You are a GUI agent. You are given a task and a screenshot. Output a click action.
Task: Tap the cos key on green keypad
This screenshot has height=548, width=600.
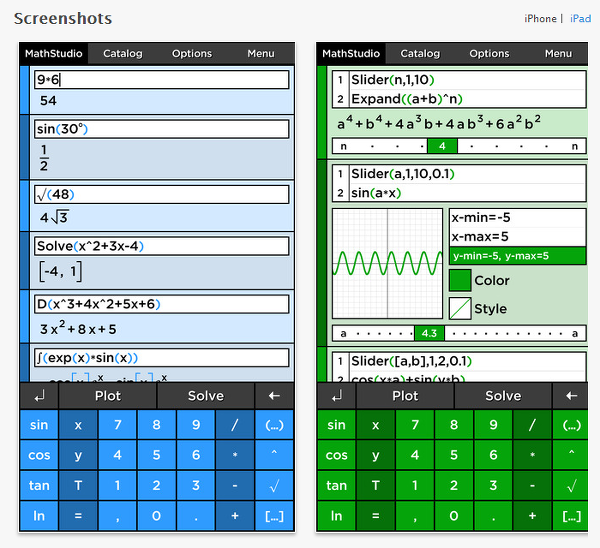click(336, 455)
